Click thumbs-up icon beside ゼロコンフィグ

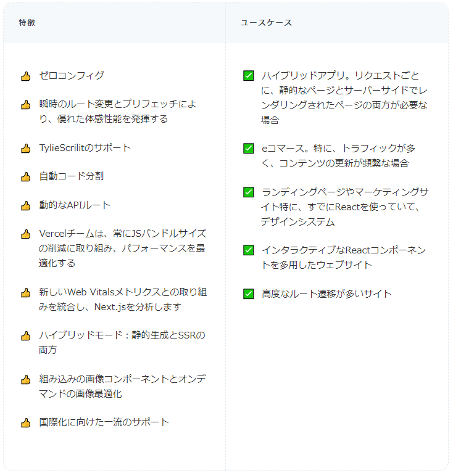26,76
